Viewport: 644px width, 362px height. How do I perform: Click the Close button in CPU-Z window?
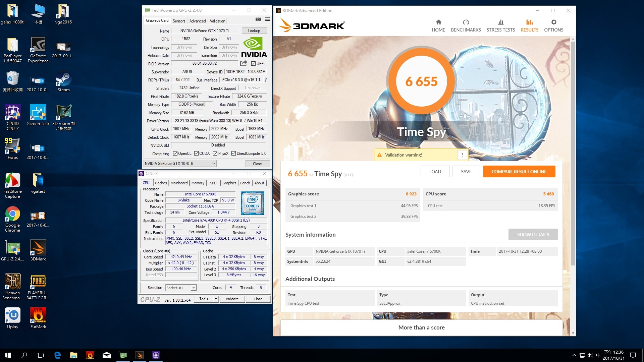(258, 299)
